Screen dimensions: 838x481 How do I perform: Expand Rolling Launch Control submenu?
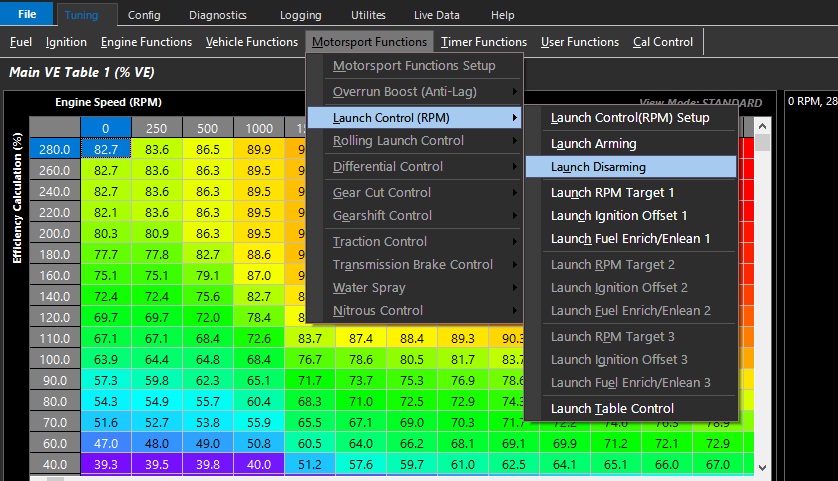[415, 141]
